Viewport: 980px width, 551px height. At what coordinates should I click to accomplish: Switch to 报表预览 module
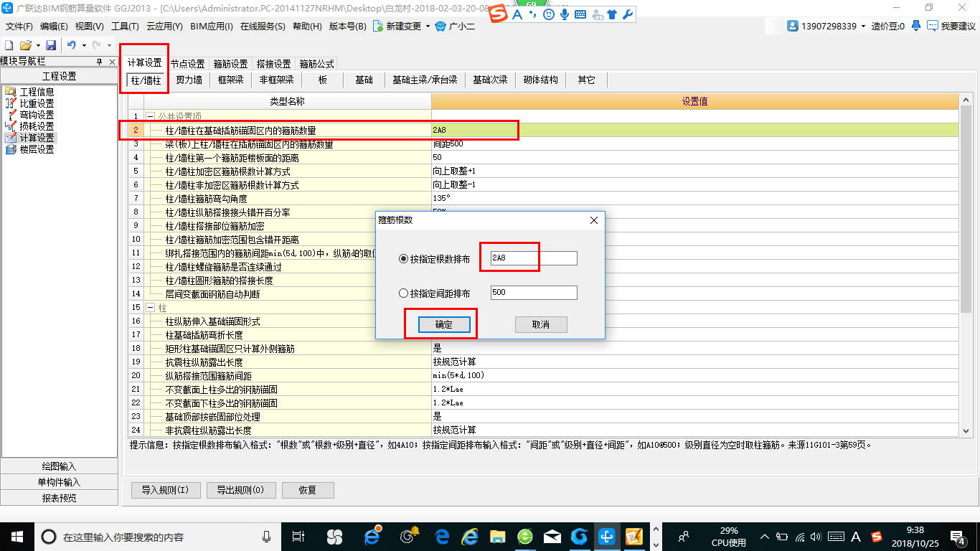[59, 498]
